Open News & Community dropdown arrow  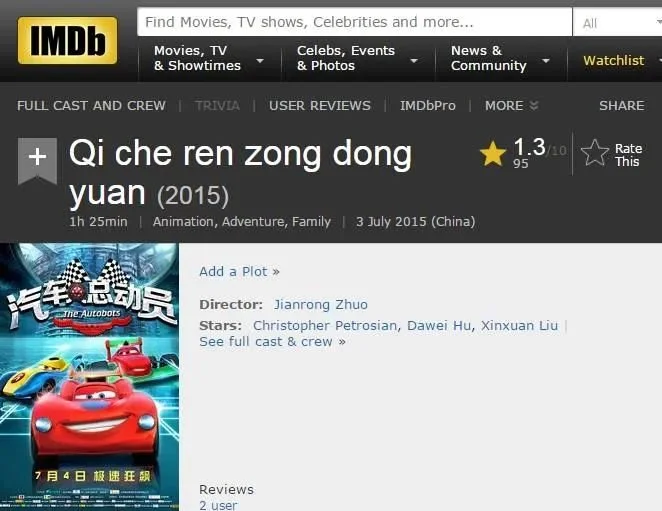pos(546,61)
